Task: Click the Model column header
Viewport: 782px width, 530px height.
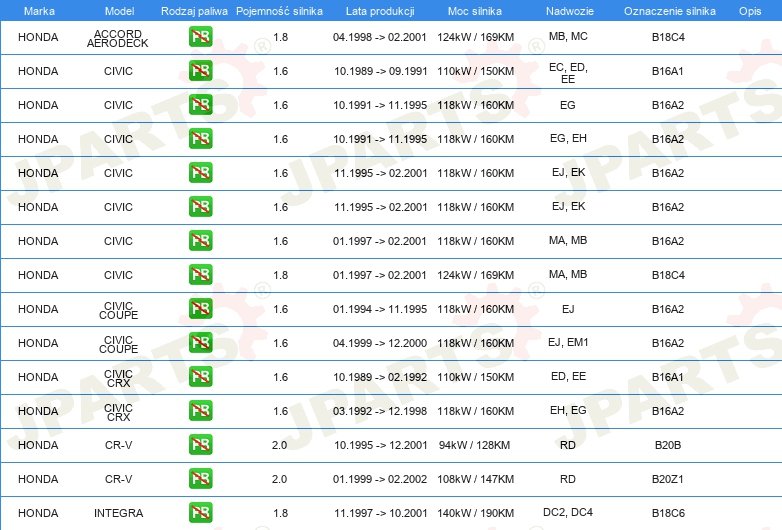Action: pyautogui.click(x=119, y=11)
